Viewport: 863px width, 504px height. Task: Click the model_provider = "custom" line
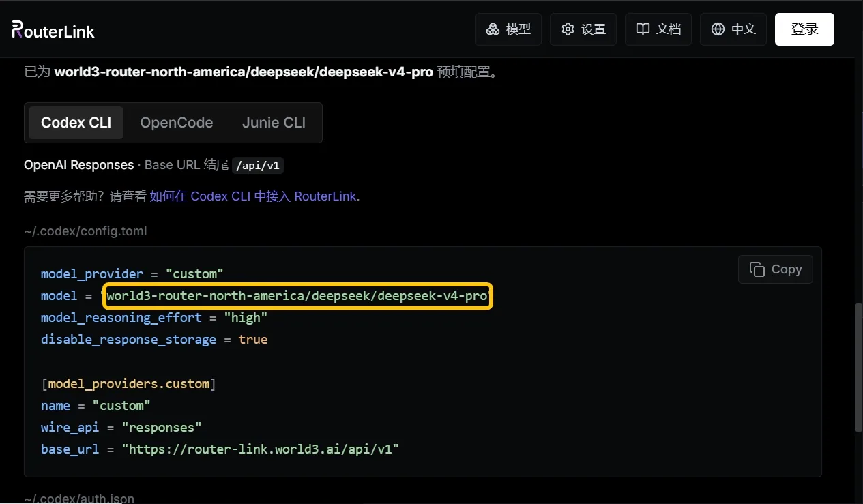(132, 273)
